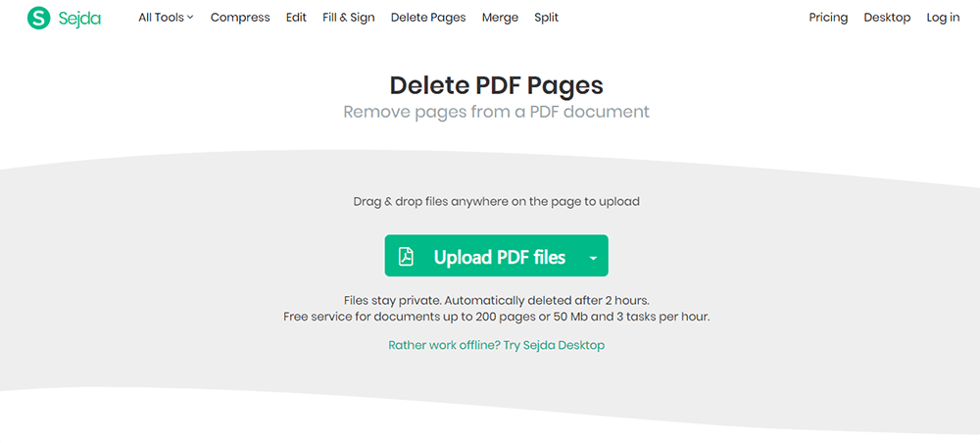The height and width of the screenshot is (443, 980).
Task: Click the Drag & drop files instruction text
Action: (x=496, y=202)
